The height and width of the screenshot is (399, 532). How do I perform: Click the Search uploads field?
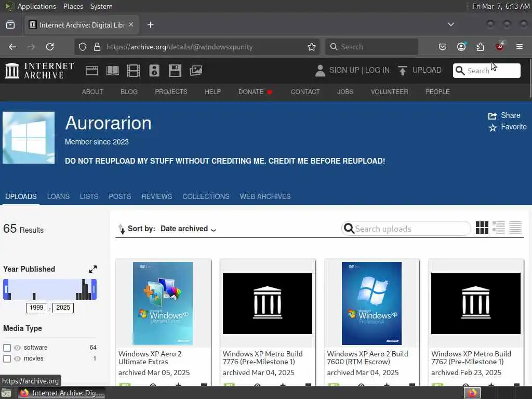coord(406,229)
